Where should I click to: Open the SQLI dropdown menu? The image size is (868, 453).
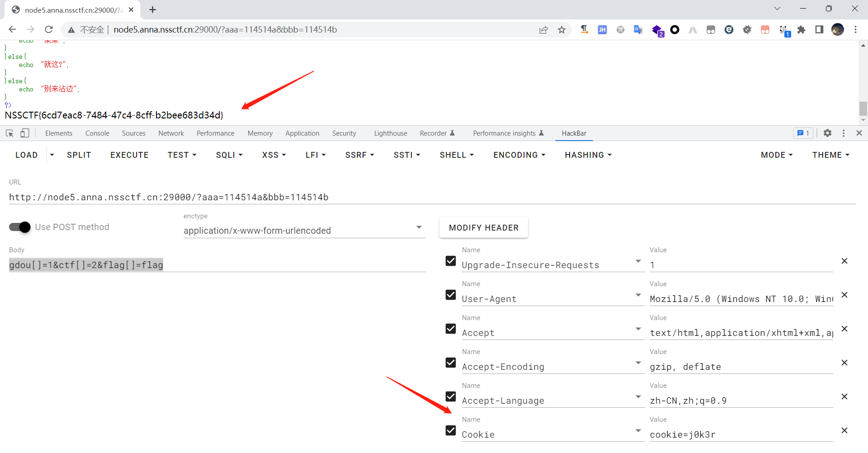click(x=229, y=155)
